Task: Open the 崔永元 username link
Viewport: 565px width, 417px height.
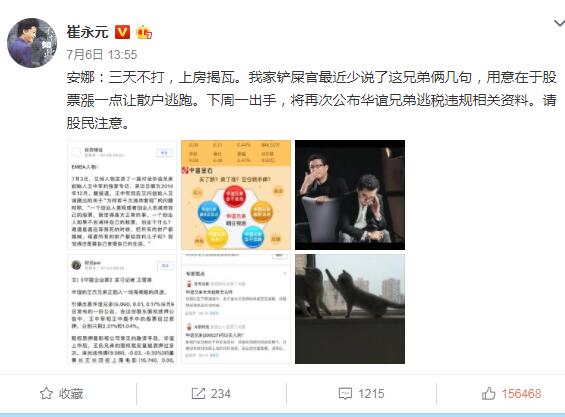Action: point(88,32)
